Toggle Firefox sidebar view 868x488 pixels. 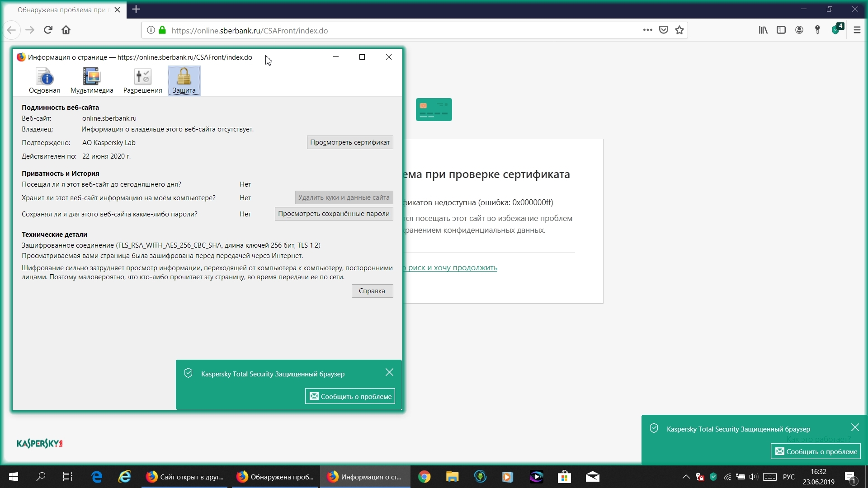click(781, 30)
